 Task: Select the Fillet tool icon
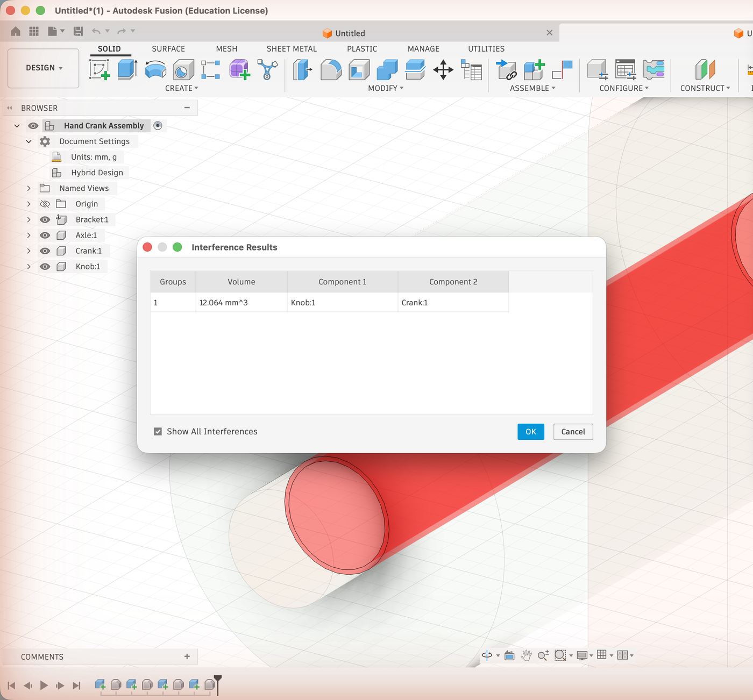click(331, 70)
